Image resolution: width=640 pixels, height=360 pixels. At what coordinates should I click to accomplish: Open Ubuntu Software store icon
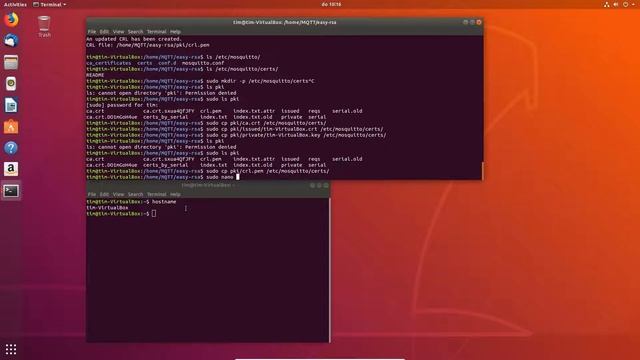coord(11,127)
